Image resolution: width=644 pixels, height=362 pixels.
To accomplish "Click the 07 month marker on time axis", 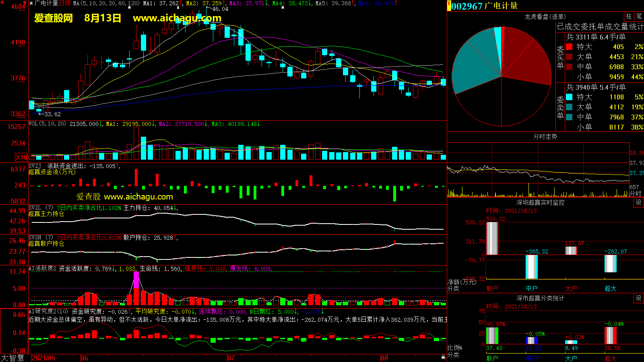I will [x=231, y=358].
